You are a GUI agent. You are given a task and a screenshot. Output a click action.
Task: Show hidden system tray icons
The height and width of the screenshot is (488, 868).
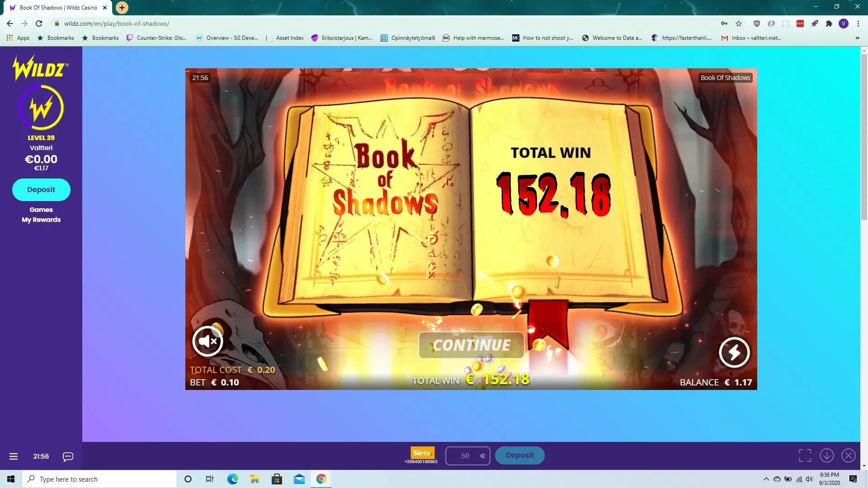click(x=766, y=479)
